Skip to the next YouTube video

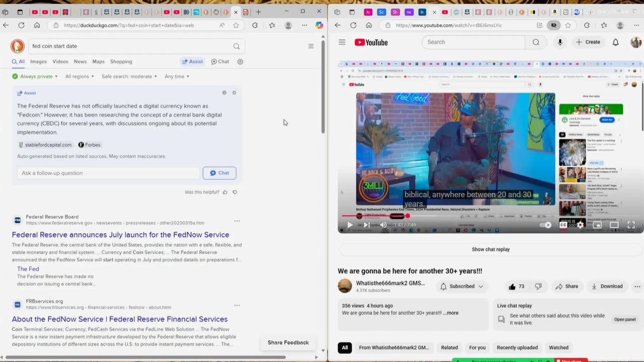pos(367,225)
